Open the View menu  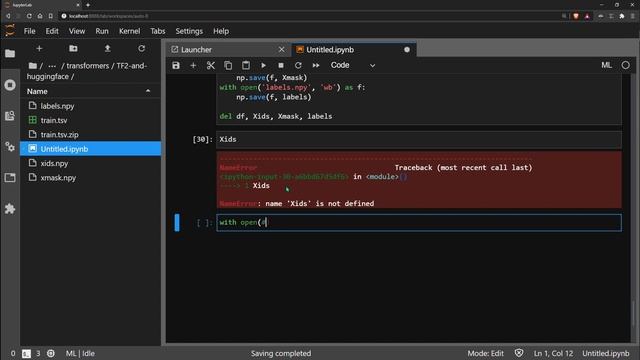(77, 31)
